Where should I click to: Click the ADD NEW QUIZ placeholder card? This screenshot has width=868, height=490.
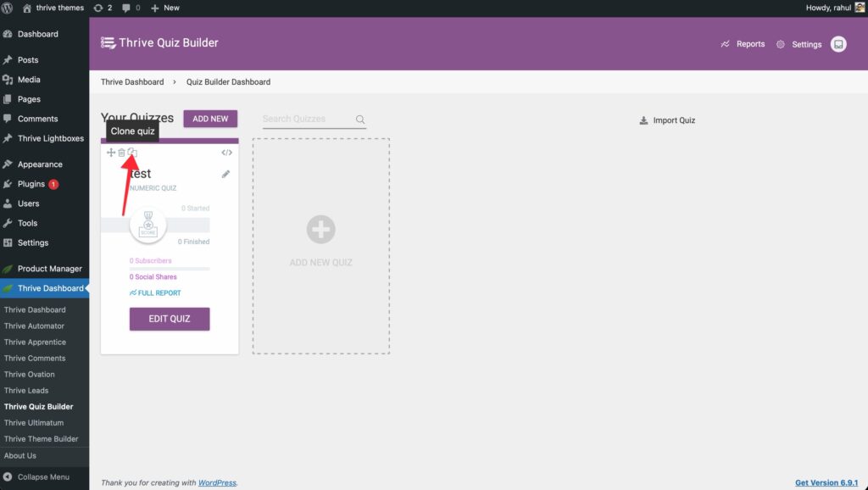(321, 246)
